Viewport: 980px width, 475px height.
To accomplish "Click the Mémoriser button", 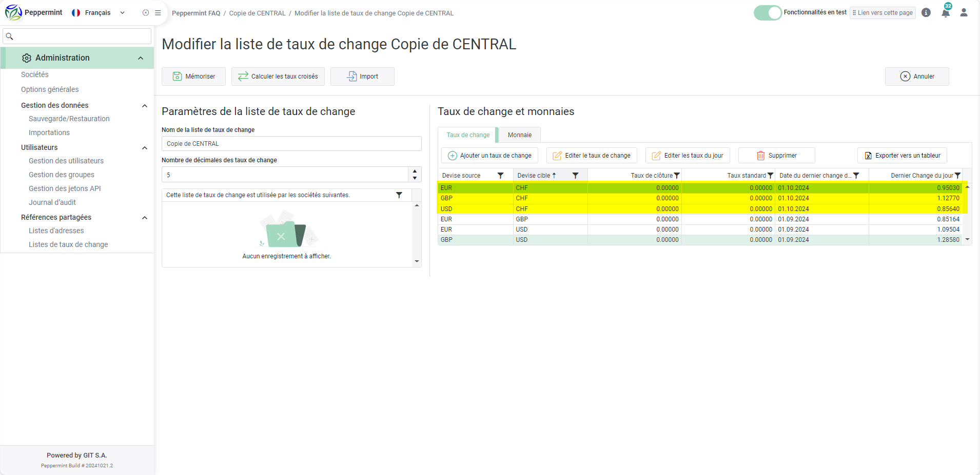I will click(193, 77).
